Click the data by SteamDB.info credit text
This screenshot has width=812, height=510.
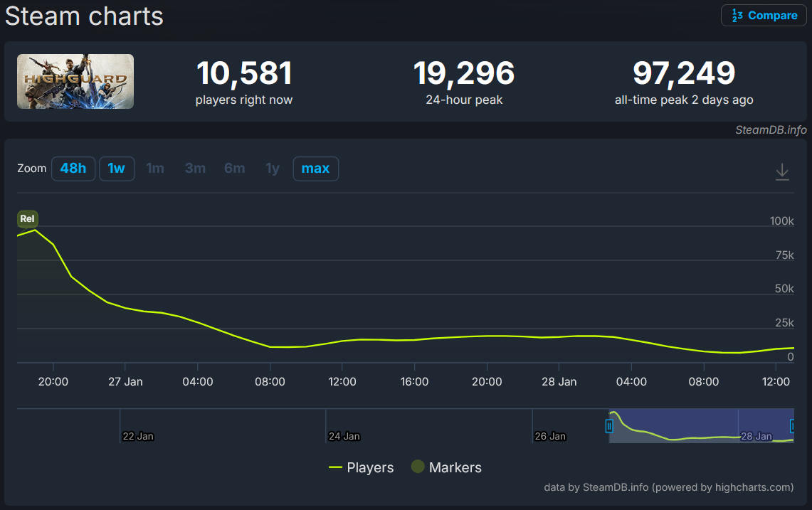tap(668, 487)
